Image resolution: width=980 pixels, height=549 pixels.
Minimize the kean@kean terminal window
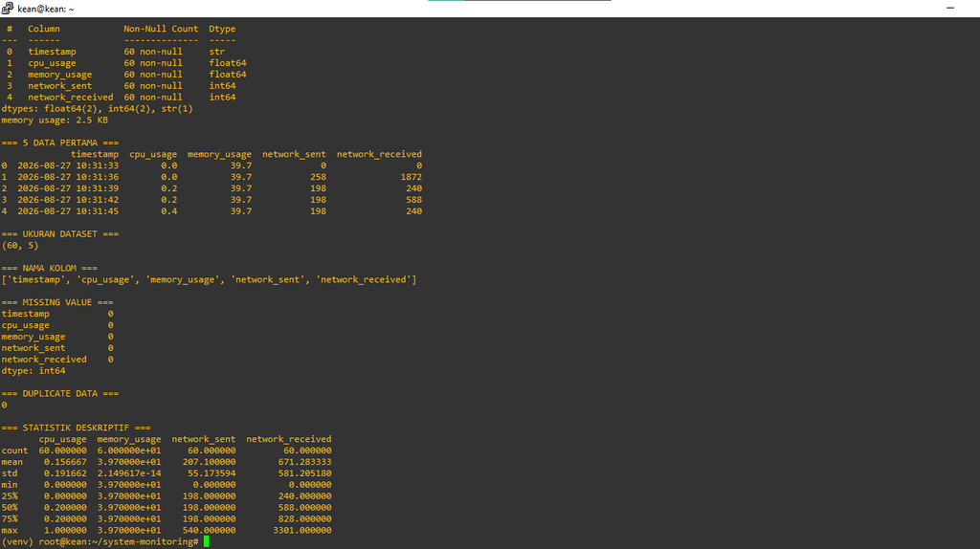(950, 8)
